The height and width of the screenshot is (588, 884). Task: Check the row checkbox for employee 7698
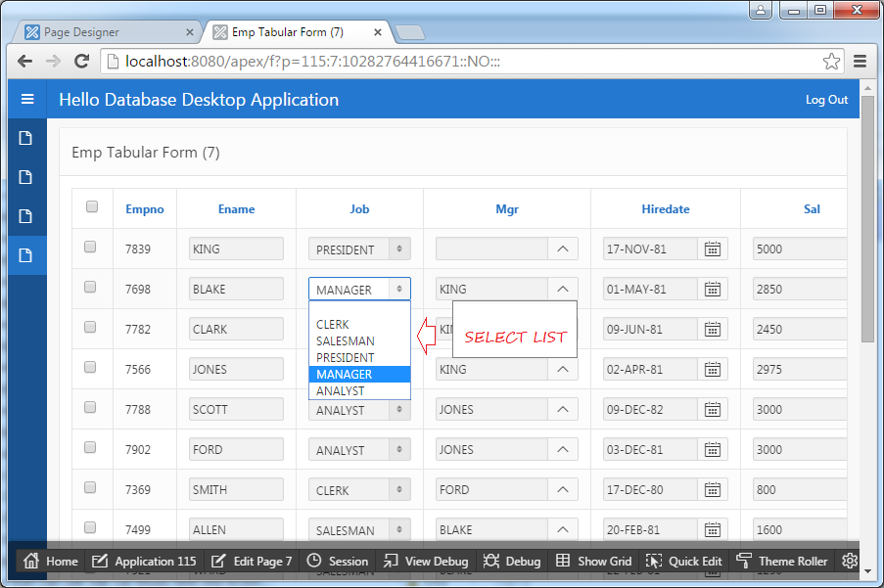(x=90, y=287)
